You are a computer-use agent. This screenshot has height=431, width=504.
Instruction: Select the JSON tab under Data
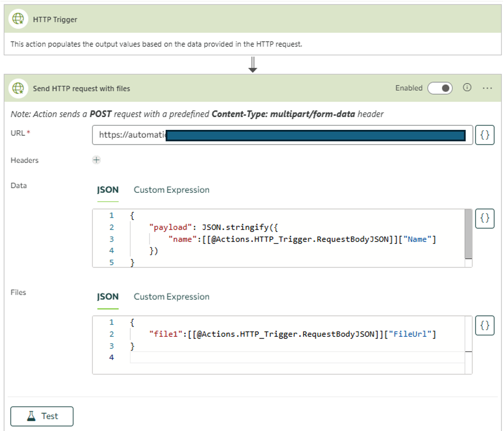[x=108, y=190]
